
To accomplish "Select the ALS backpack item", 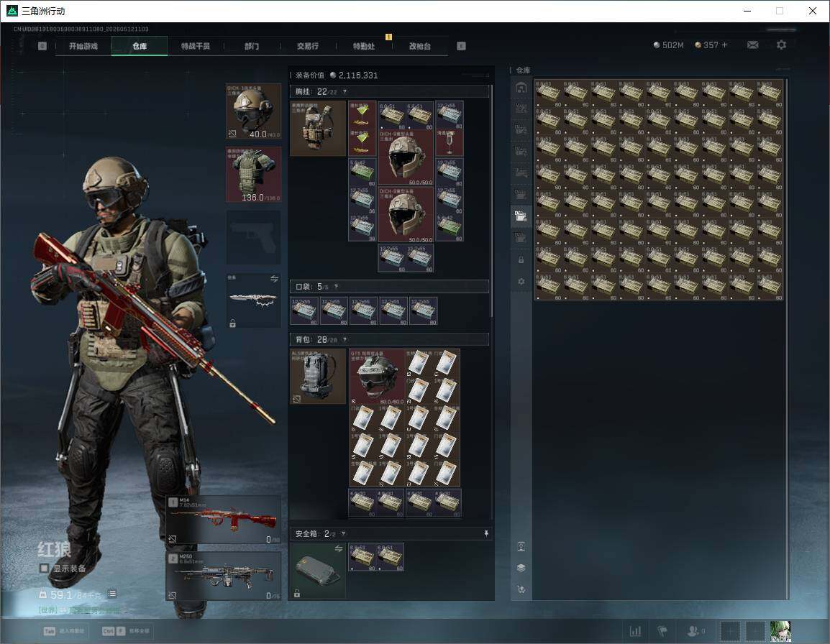I will click(318, 376).
